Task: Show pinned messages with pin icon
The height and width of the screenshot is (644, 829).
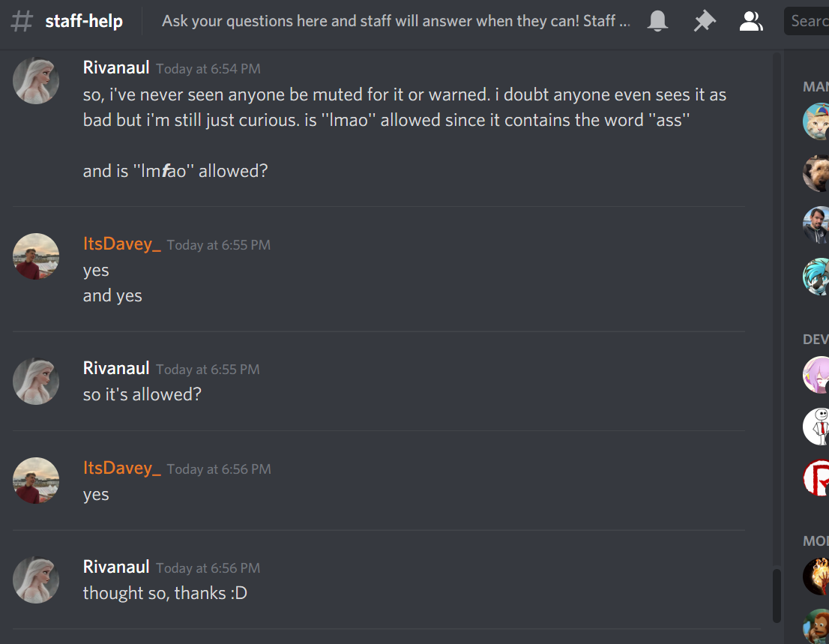Action: click(x=705, y=21)
